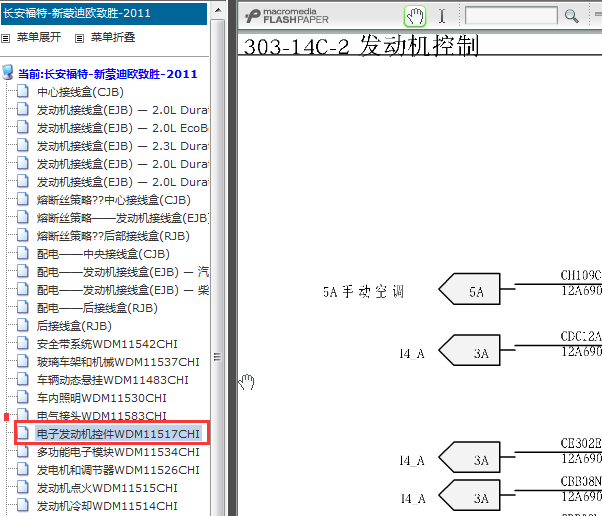602x516 pixels.
Task: Click the icon beside 菜单展开
Action: pyautogui.click(x=5, y=38)
